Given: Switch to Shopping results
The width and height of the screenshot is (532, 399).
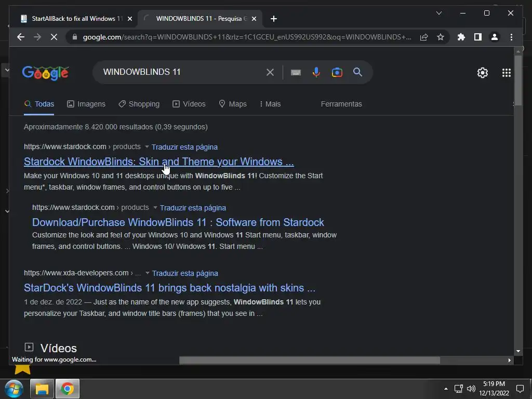Looking at the screenshot, I should pos(139,104).
